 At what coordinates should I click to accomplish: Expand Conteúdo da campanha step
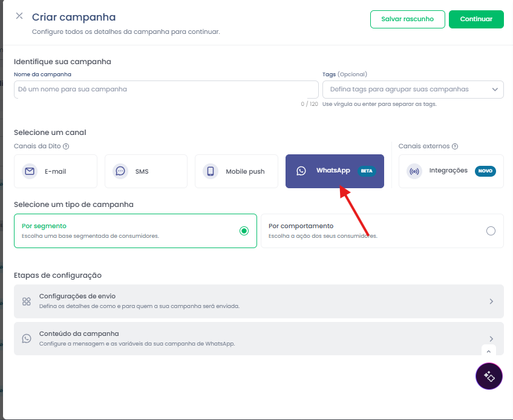coord(258,338)
